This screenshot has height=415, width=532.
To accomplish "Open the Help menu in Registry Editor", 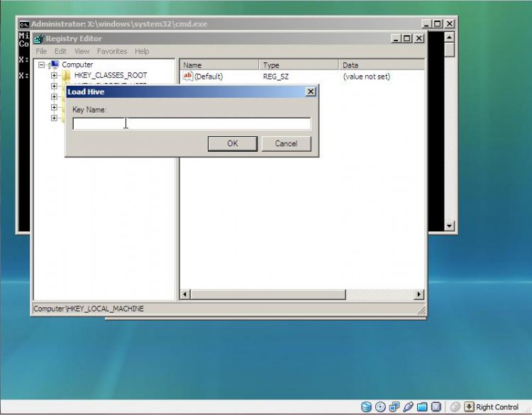I will coord(142,51).
